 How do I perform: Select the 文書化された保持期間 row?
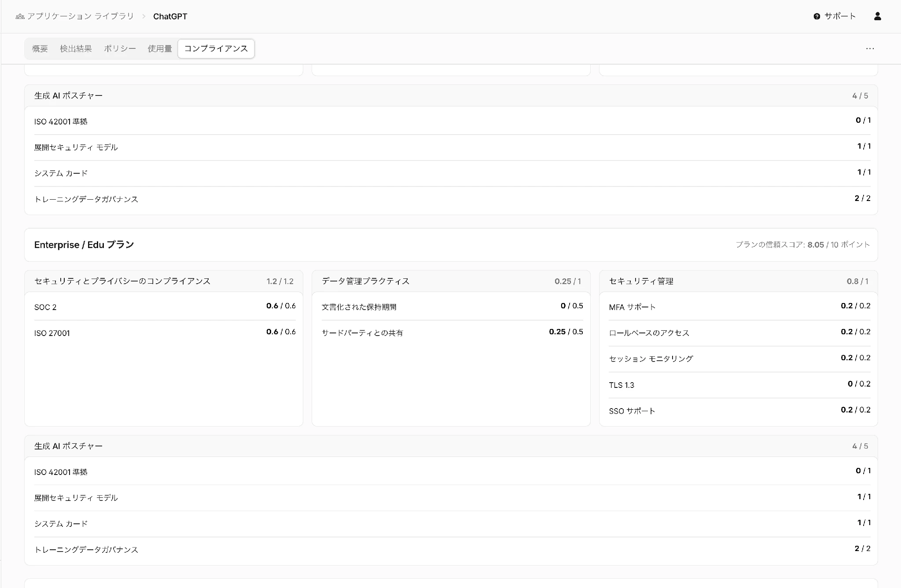tap(452, 307)
